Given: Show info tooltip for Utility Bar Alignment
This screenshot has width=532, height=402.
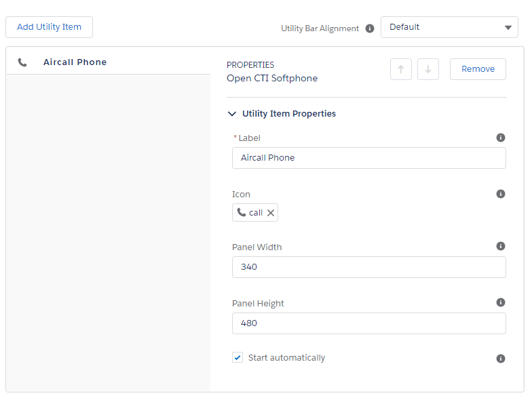Looking at the screenshot, I should click(x=370, y=28).
